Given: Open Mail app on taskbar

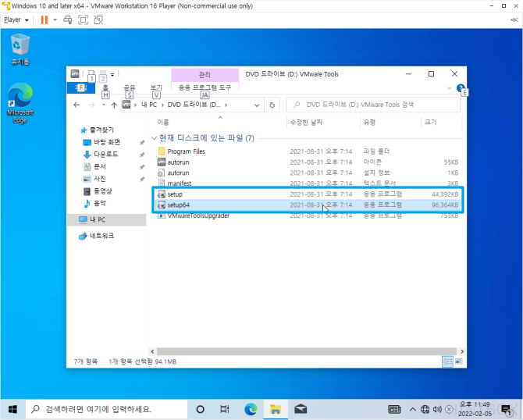Looking at the screenshot, I should pyautogui.click(x=301, y=409).
